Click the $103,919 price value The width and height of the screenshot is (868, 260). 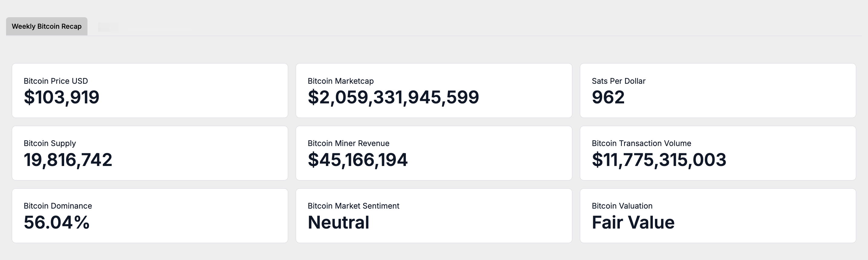pos(61,97)
